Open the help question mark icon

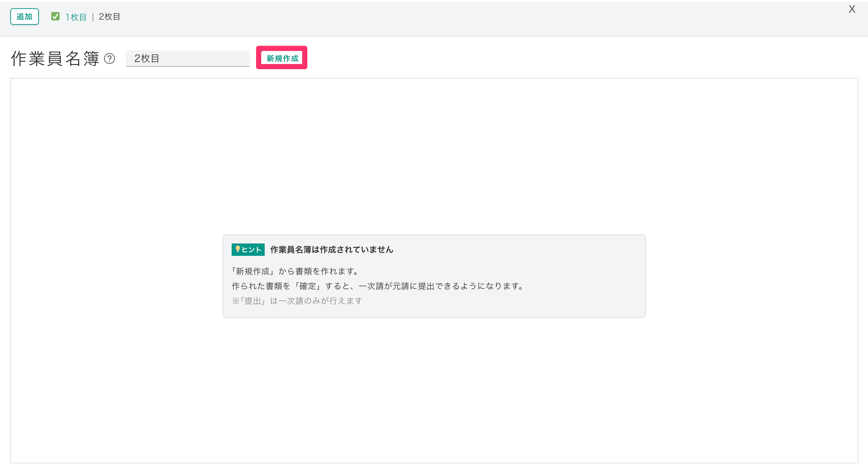(x=109, y=59)
